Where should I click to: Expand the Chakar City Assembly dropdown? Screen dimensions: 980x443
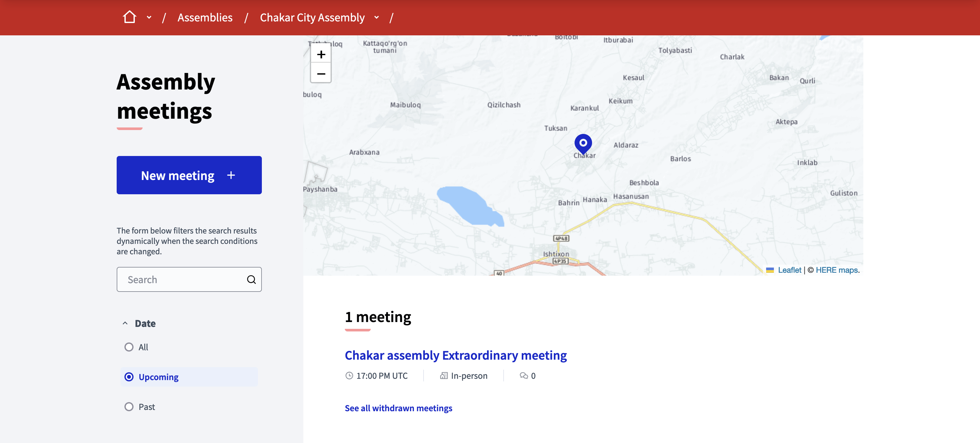coord(376,17)
